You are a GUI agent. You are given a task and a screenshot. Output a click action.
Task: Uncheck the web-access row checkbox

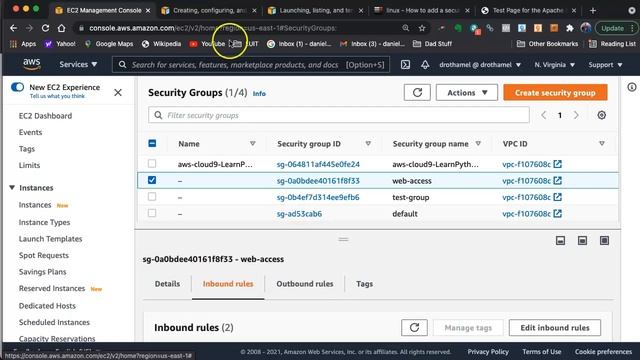[152, 180]
